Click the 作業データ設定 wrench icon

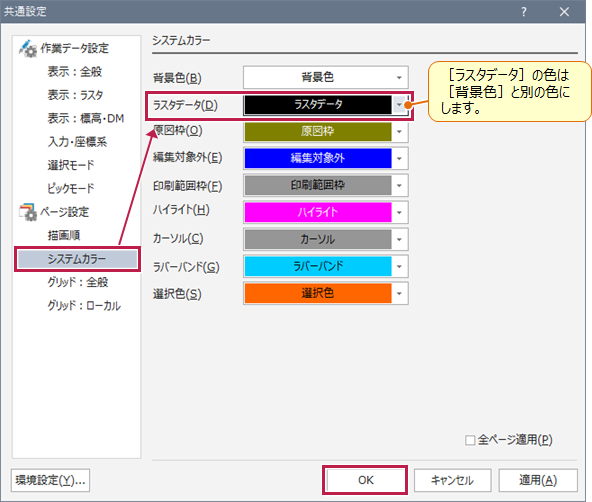[x=28, y=48]
